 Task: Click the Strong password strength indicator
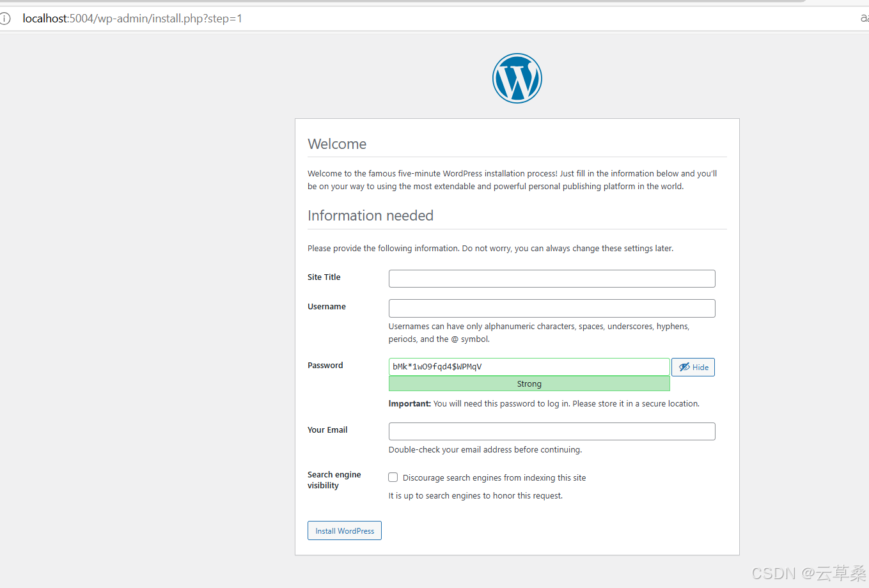tap(529, 383)
